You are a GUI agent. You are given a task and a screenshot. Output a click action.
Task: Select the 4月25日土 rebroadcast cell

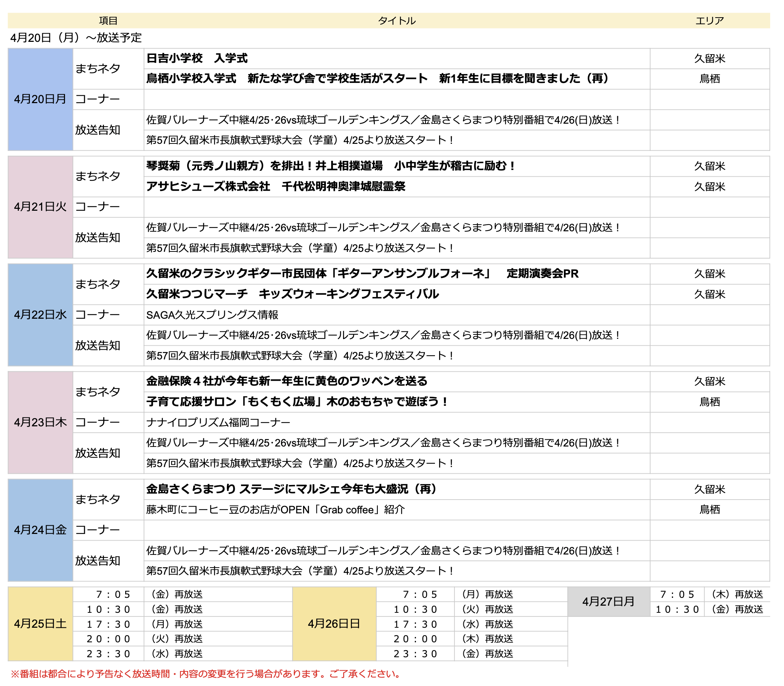pos(40,624)
